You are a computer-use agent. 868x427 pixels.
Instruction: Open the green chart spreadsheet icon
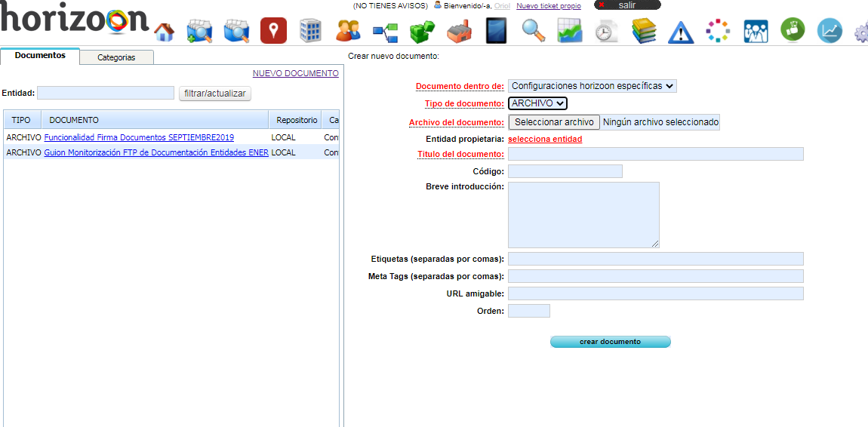pos(570,31)
